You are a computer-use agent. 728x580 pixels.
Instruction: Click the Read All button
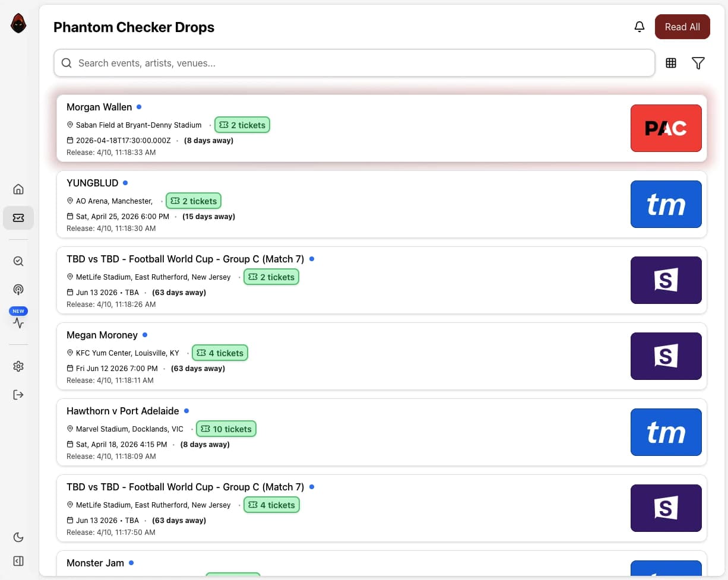(x=682, y=26)
